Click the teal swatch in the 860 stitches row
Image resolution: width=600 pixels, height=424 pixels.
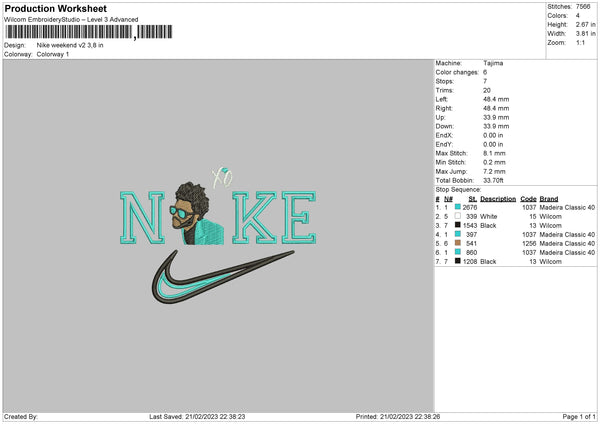coord(458,252)
